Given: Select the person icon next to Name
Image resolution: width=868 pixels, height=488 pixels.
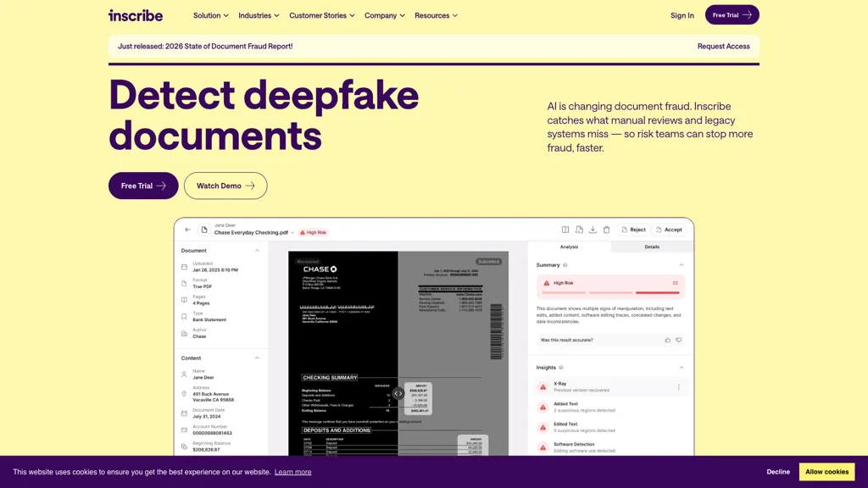Looking at the screenshot, I should 184,374.
